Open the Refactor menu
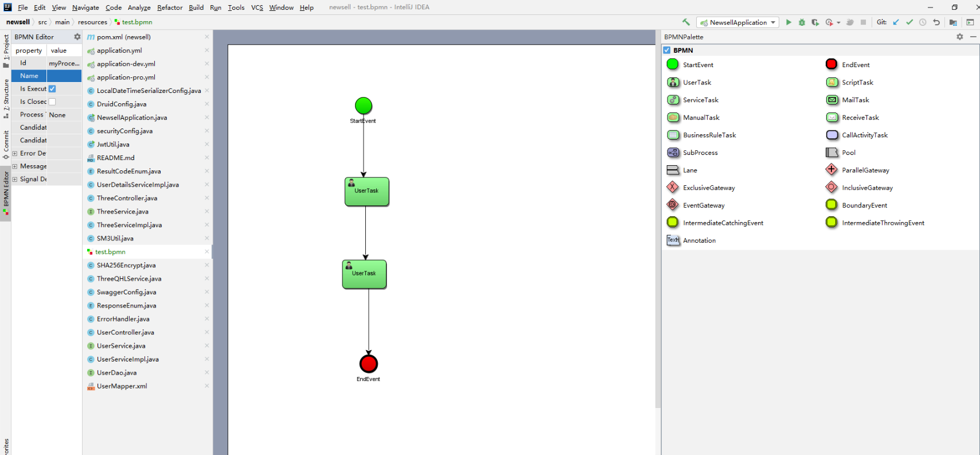The image size is (980, 455). 170,7
